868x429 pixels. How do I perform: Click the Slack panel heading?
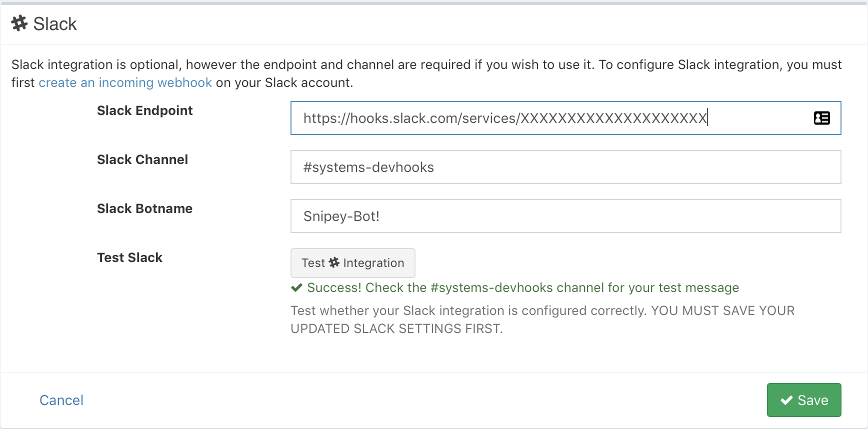click(55, 23)
